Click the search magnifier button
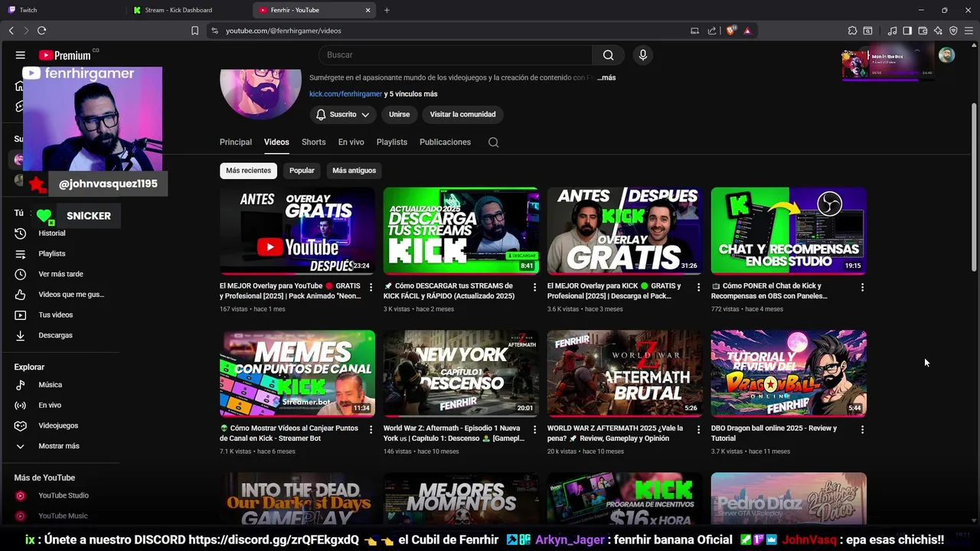Screen dimensions: 980x551 (x=608, y=55)
